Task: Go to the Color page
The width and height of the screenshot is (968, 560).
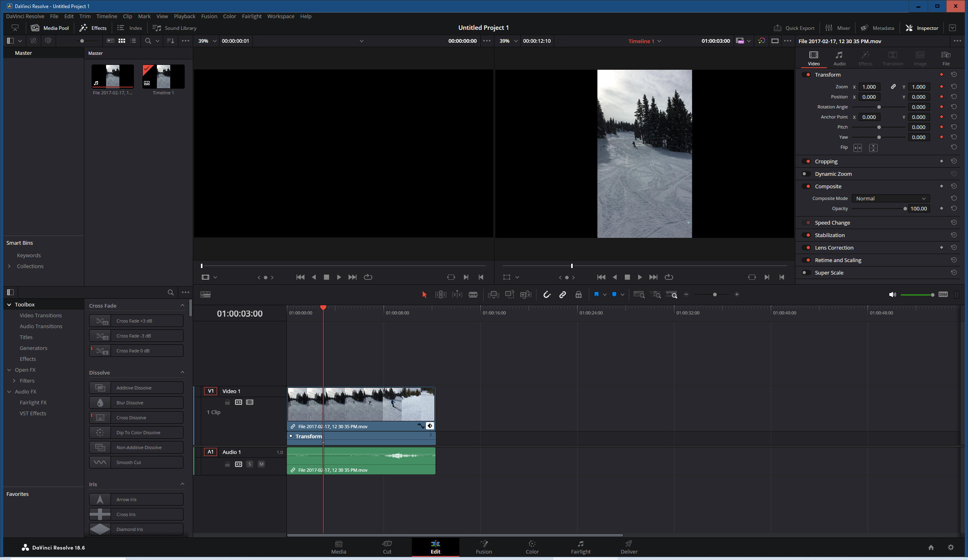Action: pos(532,547)
